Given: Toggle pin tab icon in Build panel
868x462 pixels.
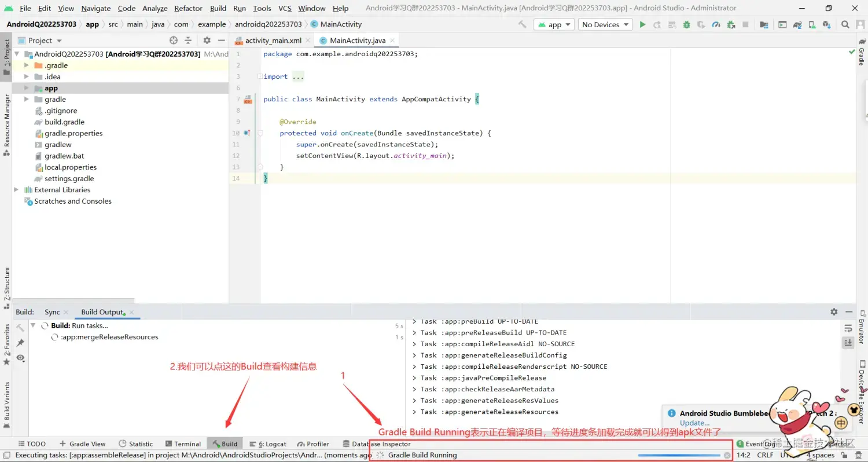Looking at the screenshot, I should click(20, 343).
